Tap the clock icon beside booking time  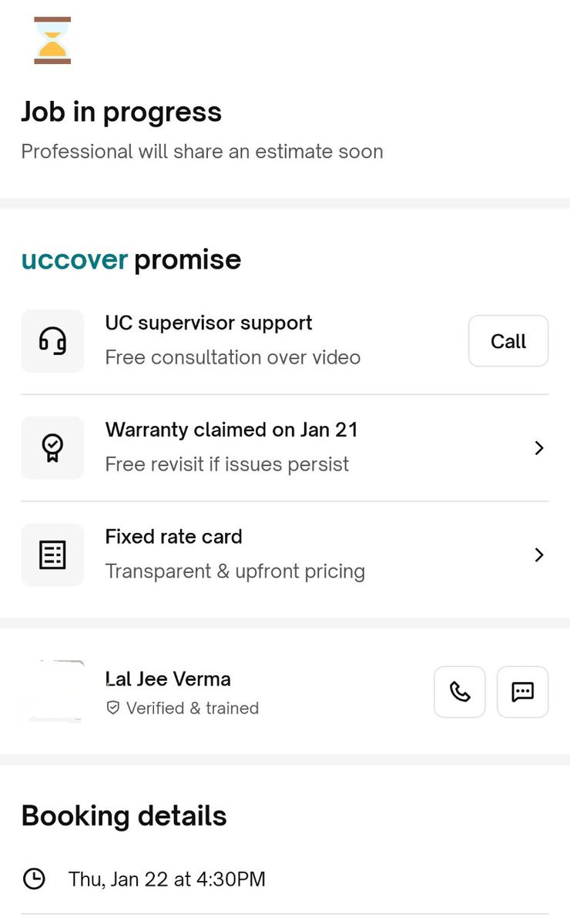click(x=34, y=879)
